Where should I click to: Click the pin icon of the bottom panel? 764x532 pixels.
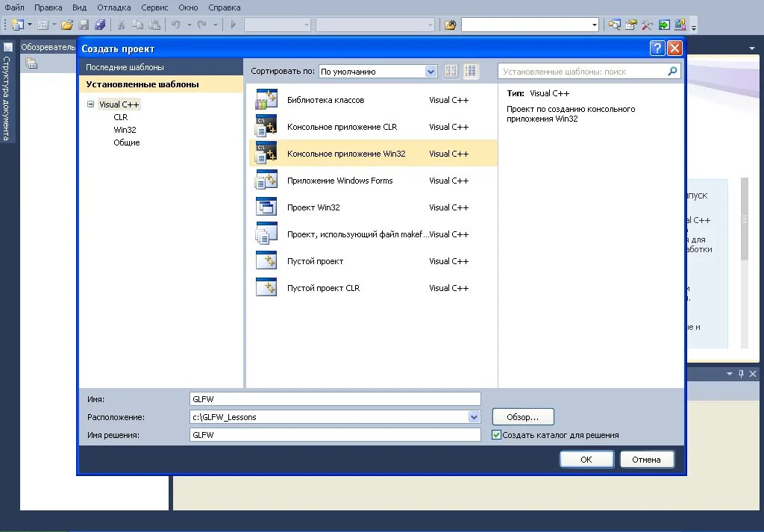(741, 374)
